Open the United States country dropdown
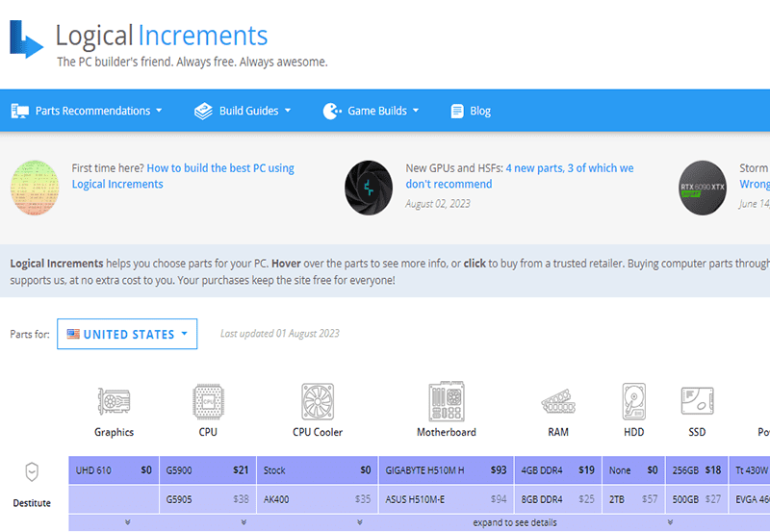 (x=127, y=334)
